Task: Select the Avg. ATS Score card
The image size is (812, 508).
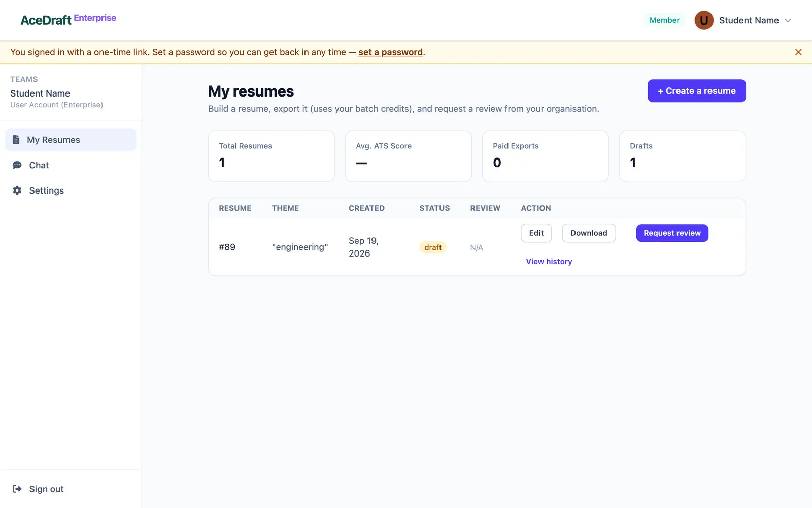Action: (x=408, y=156)
